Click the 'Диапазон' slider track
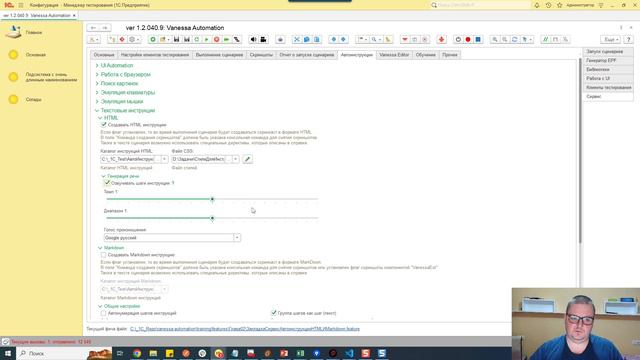The height and width of the screenshot is (360, 640). [212, 218]
